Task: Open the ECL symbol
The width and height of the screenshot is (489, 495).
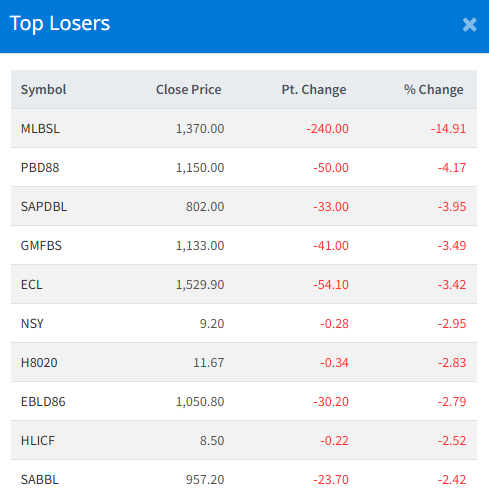Action: point(32,284)
